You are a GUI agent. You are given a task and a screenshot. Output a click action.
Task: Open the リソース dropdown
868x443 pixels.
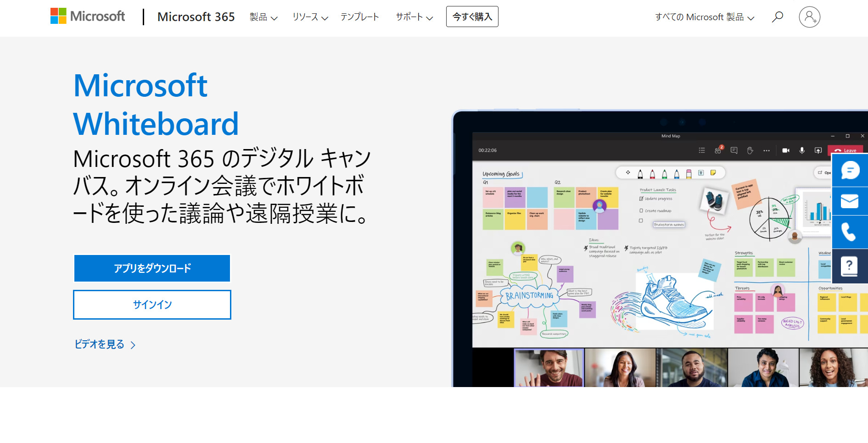click(x=309, y=17)
